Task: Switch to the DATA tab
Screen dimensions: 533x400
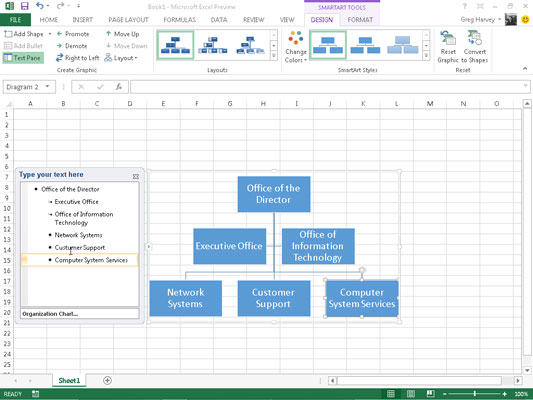Action: [219, 20]
